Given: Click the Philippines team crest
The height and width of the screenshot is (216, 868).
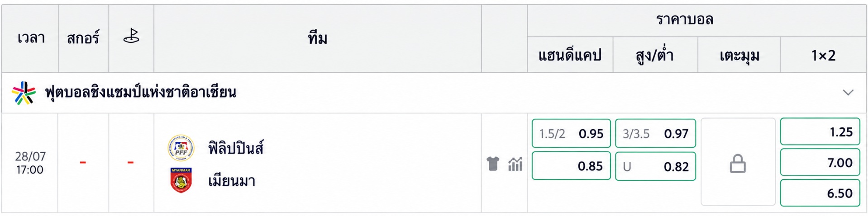Looking at the screenshot, I should (181, 148).
